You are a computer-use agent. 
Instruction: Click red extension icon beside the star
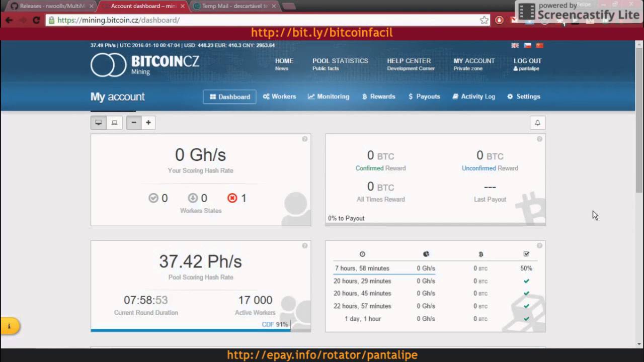tap(500, 20)
